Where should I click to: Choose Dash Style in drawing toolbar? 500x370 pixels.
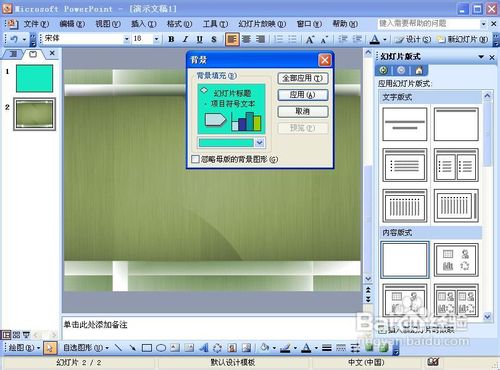341,348
